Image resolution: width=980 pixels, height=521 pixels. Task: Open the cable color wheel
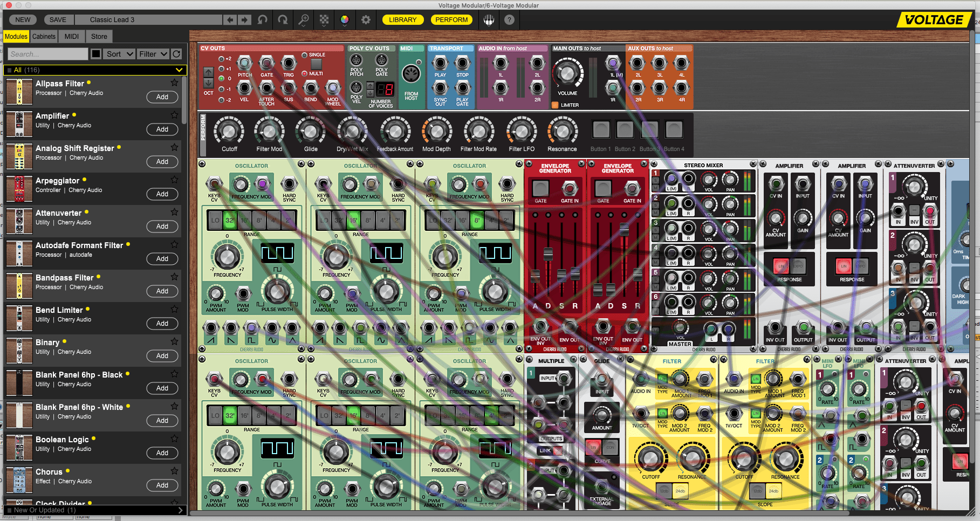(345, 20)
